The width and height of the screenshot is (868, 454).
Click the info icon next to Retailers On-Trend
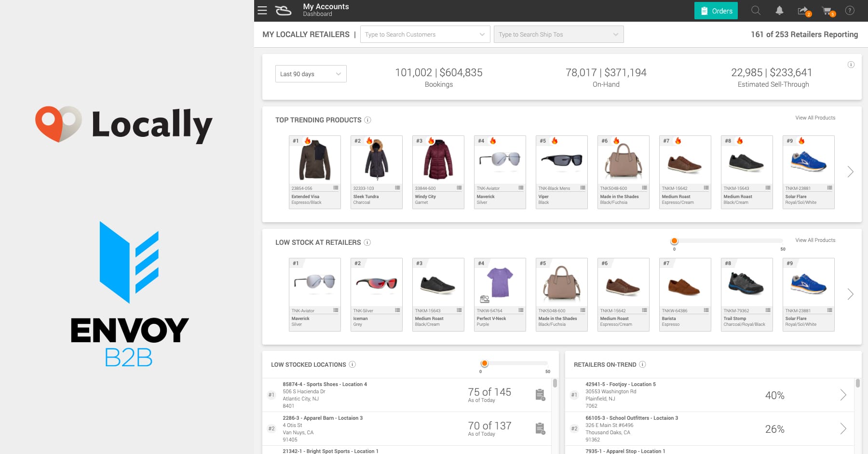643,365
